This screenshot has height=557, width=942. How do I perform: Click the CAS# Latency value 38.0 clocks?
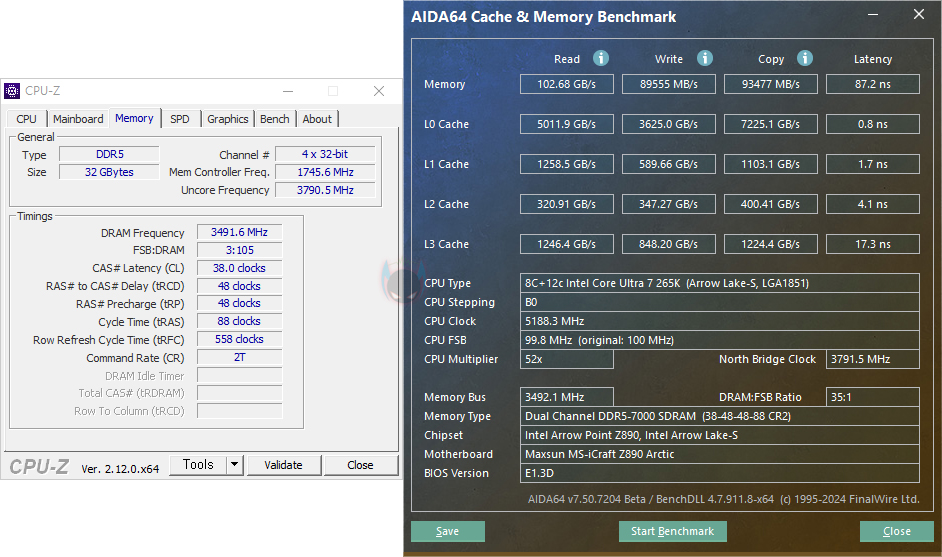point(239,269)
